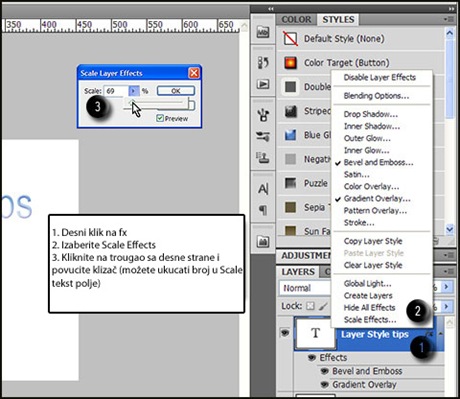Open the Paragraph panel icon

263,210
